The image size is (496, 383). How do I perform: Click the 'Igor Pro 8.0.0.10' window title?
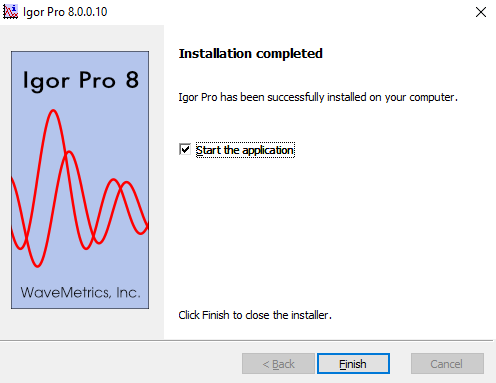(65, 12)
